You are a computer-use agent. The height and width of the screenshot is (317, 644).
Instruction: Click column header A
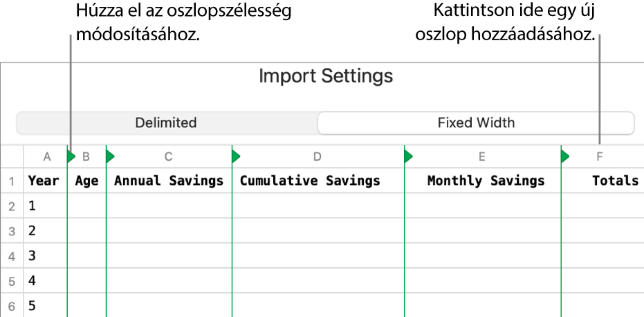[x=46, y=157]
